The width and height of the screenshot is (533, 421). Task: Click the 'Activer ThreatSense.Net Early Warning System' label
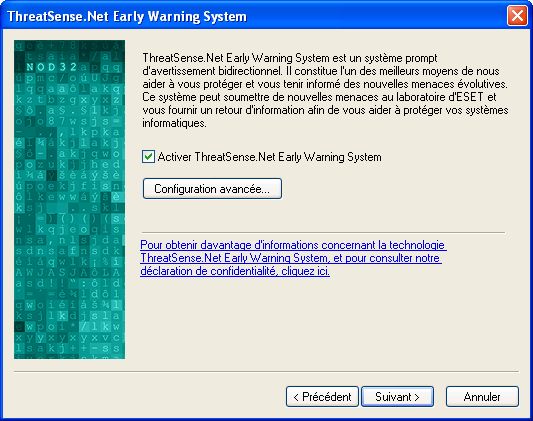(270, 157)
